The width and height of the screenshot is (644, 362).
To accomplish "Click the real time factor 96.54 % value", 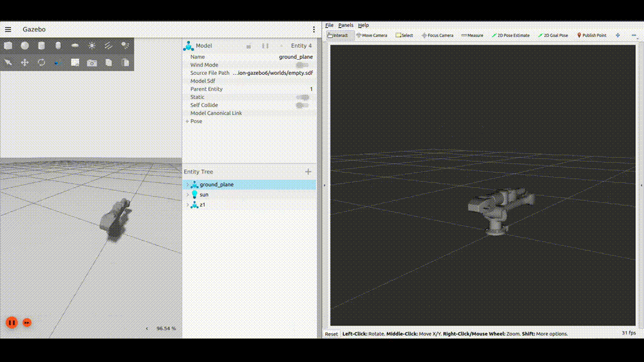I will (x=166, y=328).
